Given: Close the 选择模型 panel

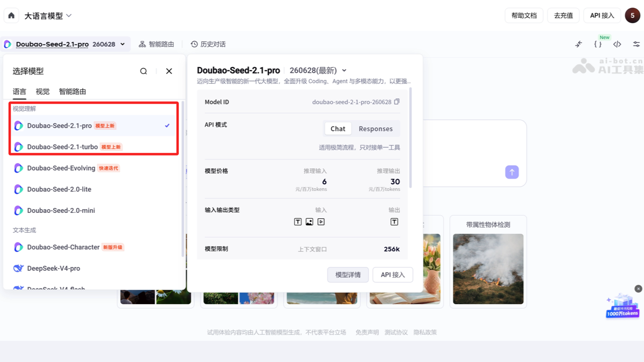Looking at the screenshot, I should (169, 71).
